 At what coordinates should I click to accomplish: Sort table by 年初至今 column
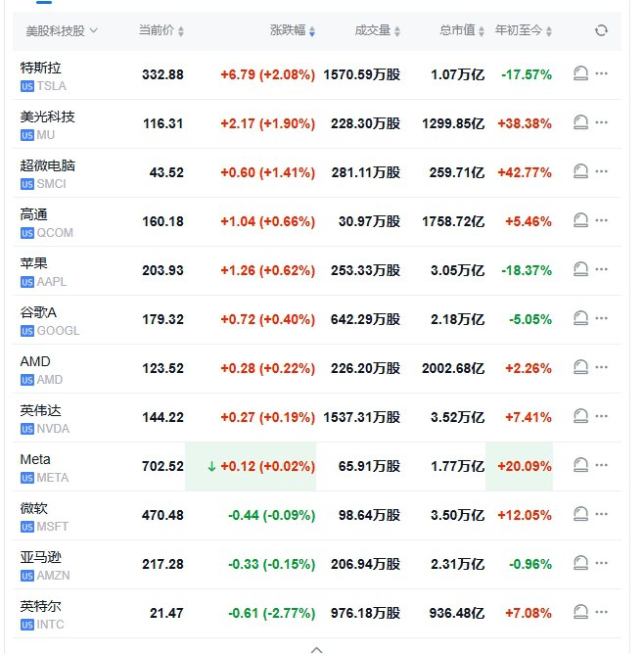pyautogui.click(x=524, y=30)
